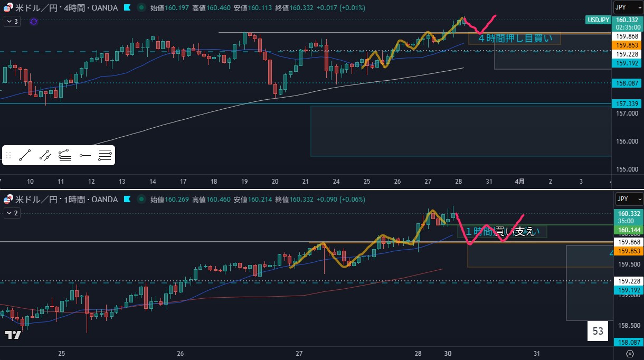Image resolution: width=644 pixels, height=360 pixels.
Task: Select the parallel horizontal lines tool
Action: [x=105, y=155]
